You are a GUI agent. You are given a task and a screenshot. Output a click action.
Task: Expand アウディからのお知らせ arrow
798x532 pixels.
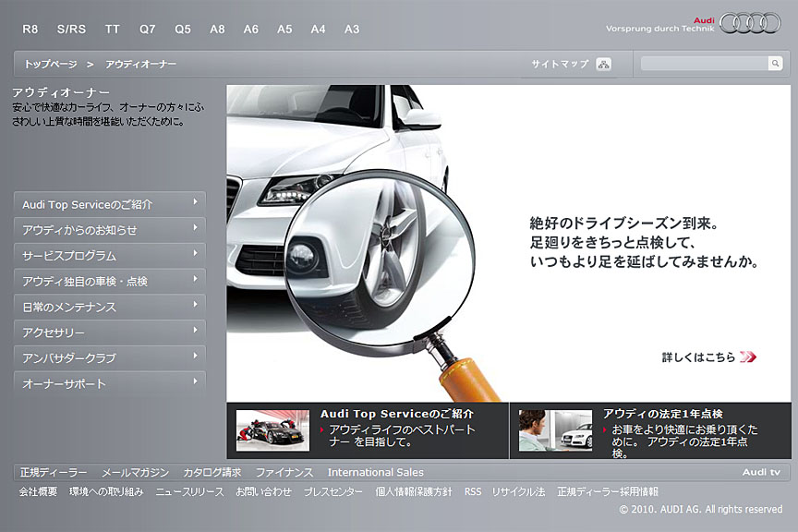[x=195, y=227]
